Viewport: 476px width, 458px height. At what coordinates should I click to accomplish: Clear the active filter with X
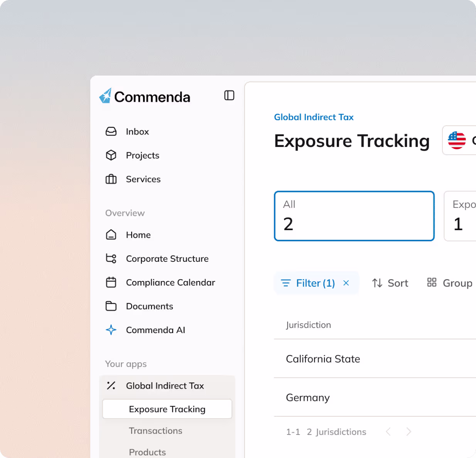tap(346, 283)
